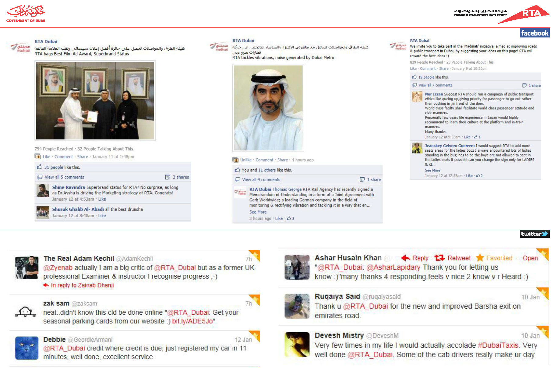Like the Thomas George comment
Screen dimensions: 554x392
[x=279, y=218]
